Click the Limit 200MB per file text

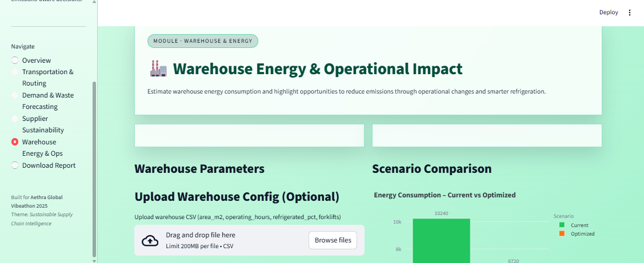[x=200, y=246]
